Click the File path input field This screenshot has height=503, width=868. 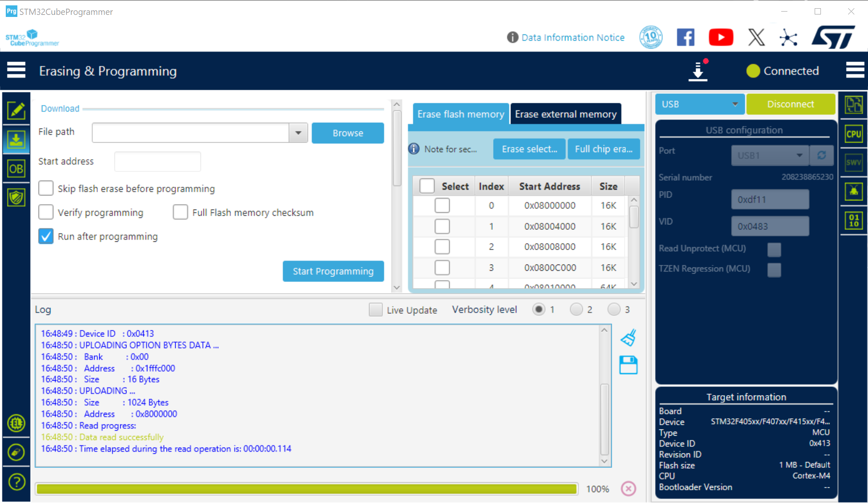(x=191, y=133)
